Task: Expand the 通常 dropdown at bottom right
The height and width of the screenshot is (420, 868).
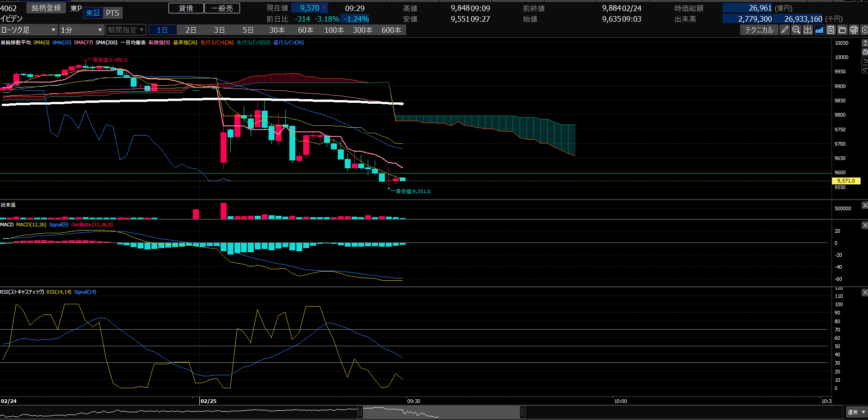Action: point(856,412)
